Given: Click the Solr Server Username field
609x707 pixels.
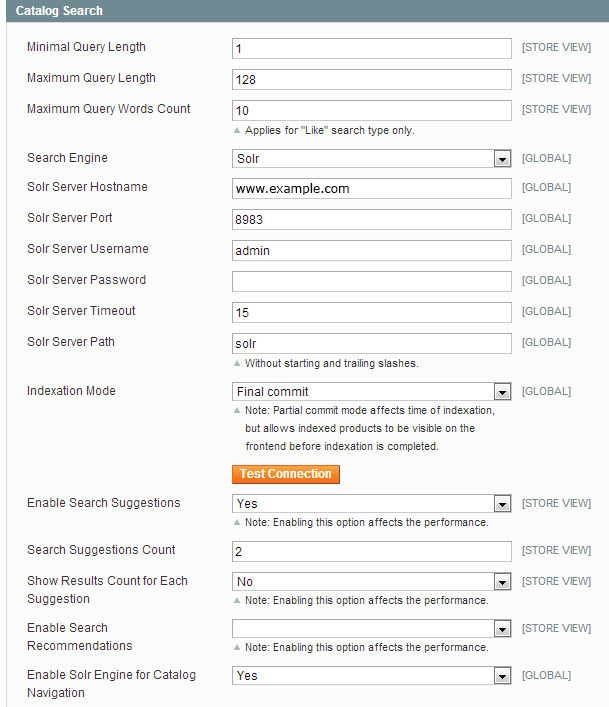Looking at the screenshot, I should (x=371, y=250).
